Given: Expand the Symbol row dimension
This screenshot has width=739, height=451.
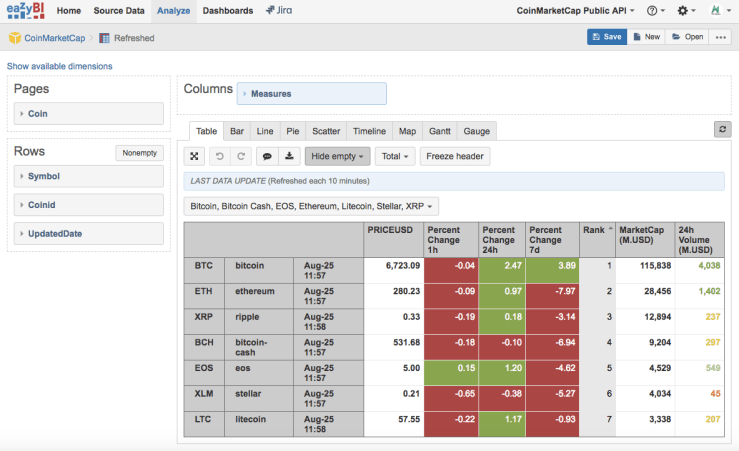Looking at the screenshot, I should pos(85,176).
